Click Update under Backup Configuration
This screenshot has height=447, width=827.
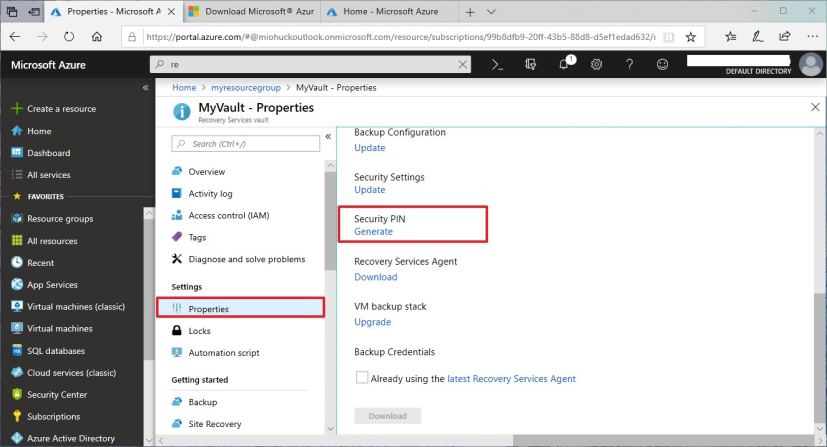370,148
